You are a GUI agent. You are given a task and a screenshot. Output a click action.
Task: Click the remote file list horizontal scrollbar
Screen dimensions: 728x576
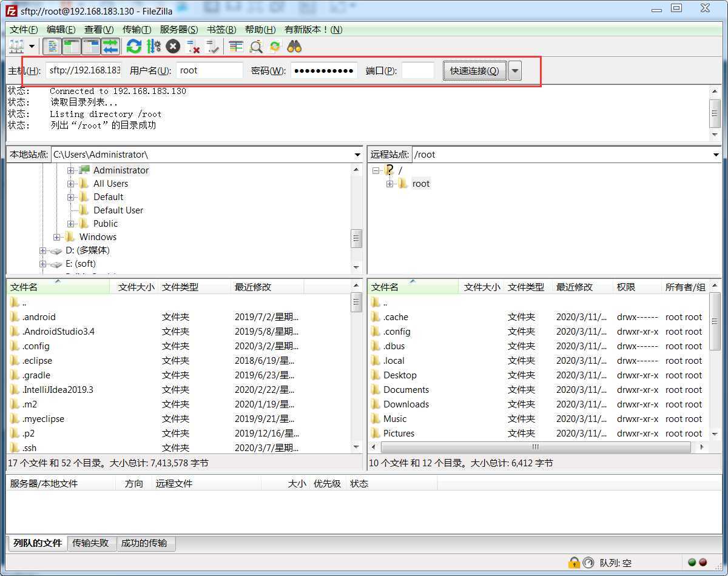pyautogui.click(x=536, y=447)
